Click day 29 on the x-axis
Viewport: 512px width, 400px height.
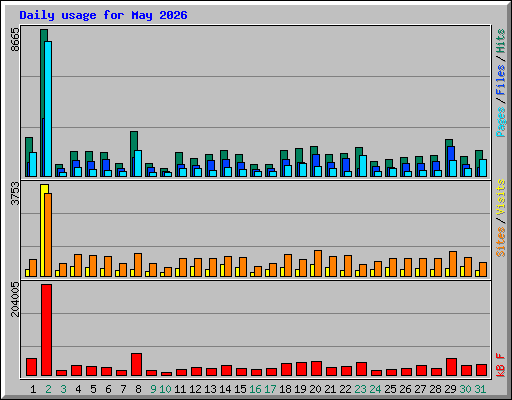450,389
